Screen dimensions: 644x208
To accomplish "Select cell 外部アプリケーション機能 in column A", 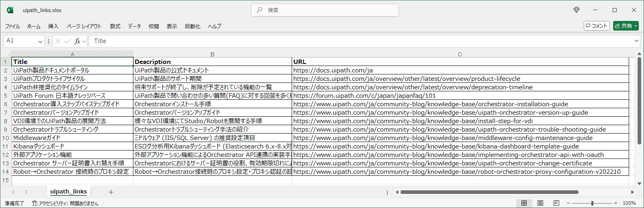I will click(x=72, y=155).
